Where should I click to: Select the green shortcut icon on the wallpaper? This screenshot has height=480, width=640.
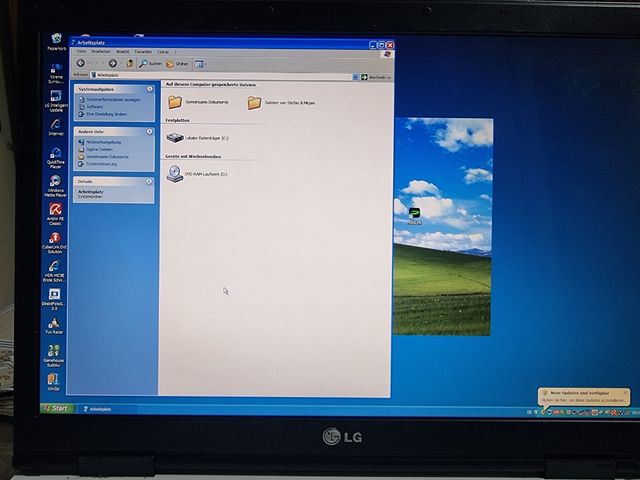(x=414, y=216)
